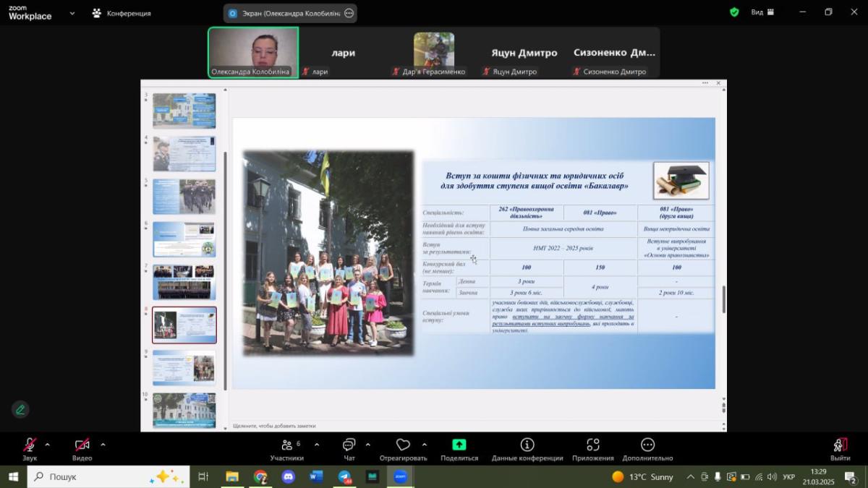Click the Отреагировать reactions heart icon

tap(403, 445)
